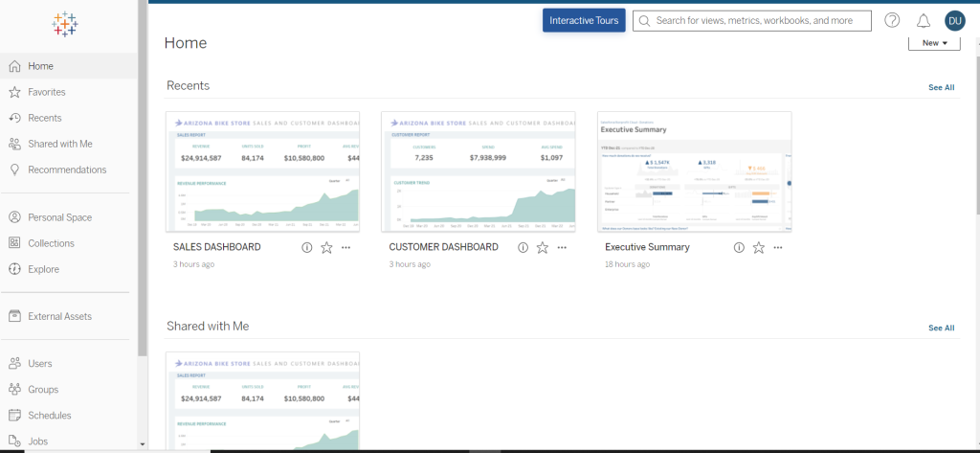Go to Favorites in the sidebar
The height and width of the screenshot is (453, 980).
point(47,92)
